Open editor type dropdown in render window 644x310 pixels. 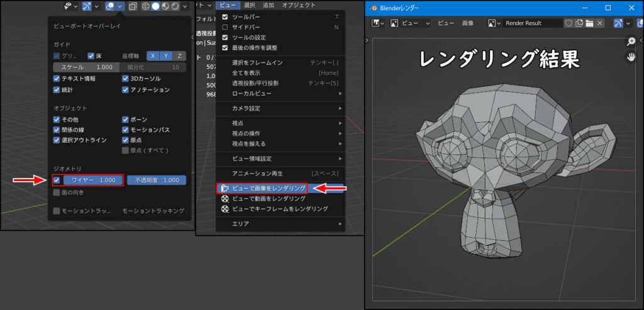pyautogui.click(x=378, y=23)
